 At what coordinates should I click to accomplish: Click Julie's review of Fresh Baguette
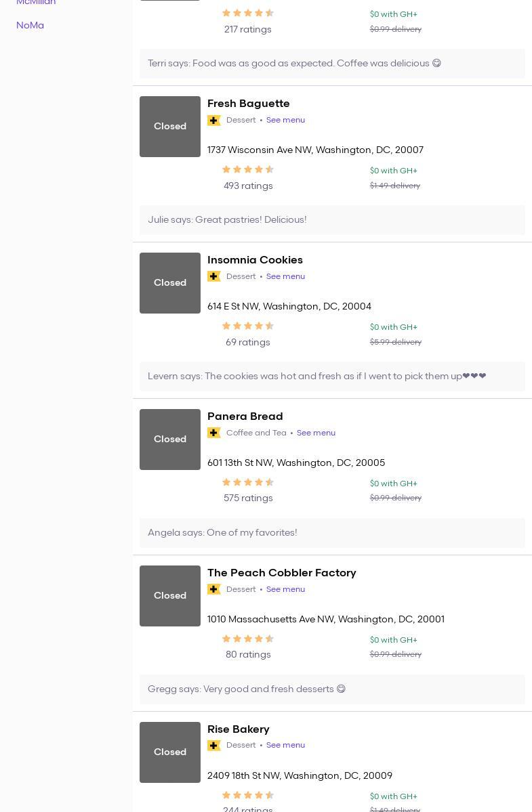pyautogui.click(x=227, y=220)
